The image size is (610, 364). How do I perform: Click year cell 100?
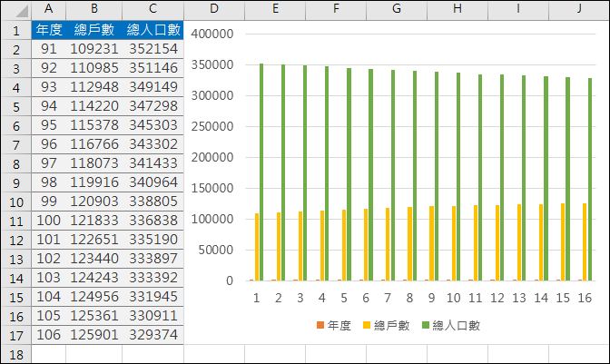click(49, 221)
